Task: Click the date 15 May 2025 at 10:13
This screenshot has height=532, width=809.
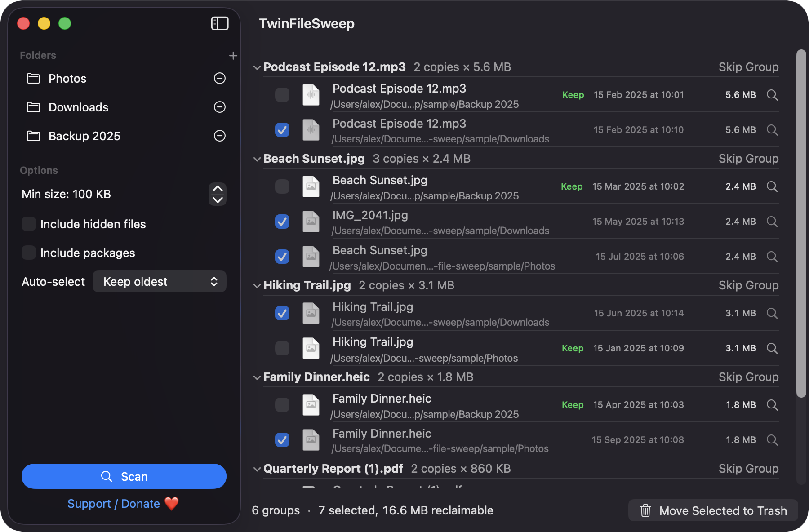Action: 638,222
